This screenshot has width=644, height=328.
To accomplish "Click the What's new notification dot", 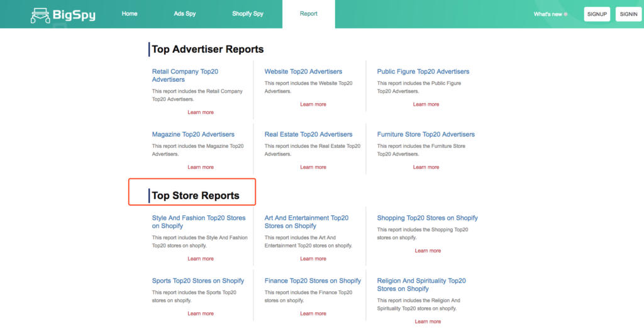I will click(x=565, y=14).
